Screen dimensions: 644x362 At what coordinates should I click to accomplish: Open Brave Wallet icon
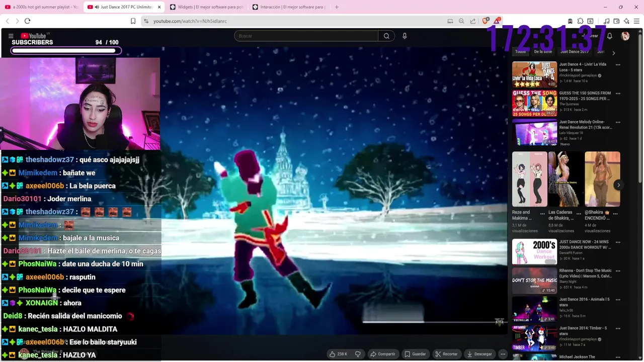coord(616,21)
